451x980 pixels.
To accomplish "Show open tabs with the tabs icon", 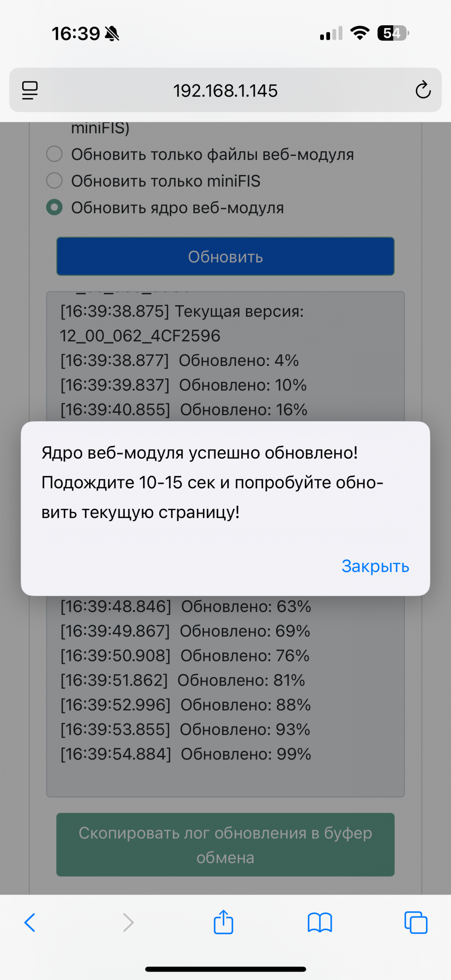I will 416,923.
